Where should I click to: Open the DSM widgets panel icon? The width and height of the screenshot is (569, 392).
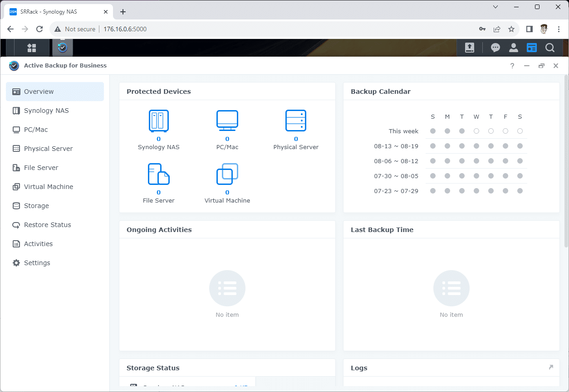tap(531, 48)
